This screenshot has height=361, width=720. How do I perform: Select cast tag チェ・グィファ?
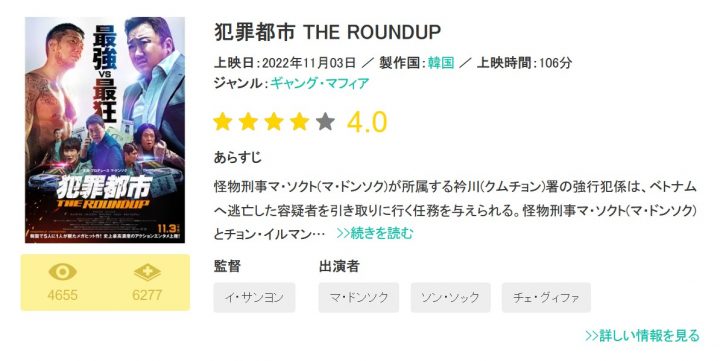[546, 298]
